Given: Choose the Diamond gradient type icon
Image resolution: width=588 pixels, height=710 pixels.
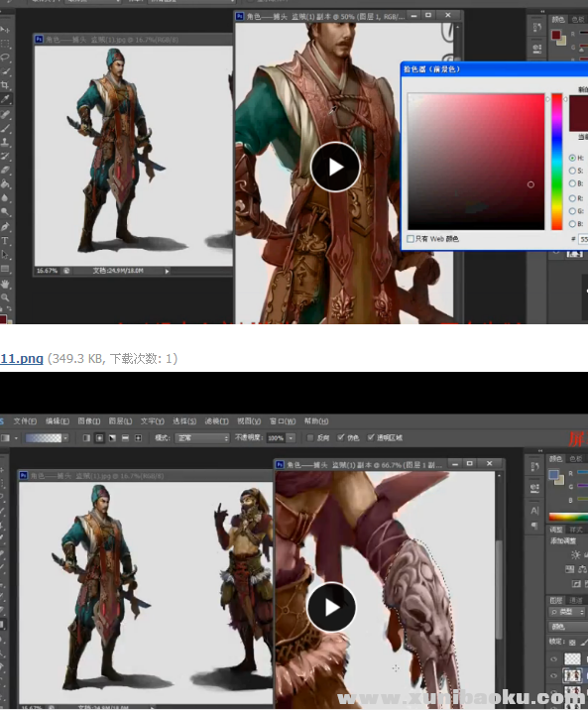Looking at the screenshot, I should point(138,438).
